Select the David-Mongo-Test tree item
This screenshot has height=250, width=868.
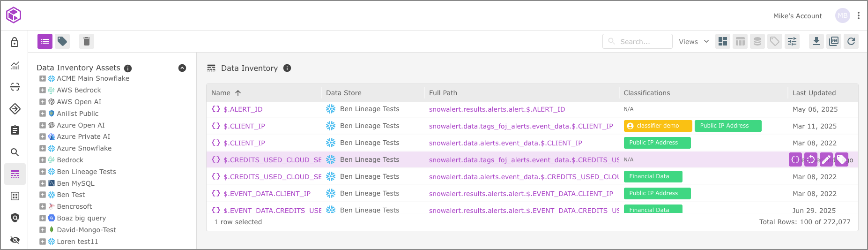click(86, 230)
